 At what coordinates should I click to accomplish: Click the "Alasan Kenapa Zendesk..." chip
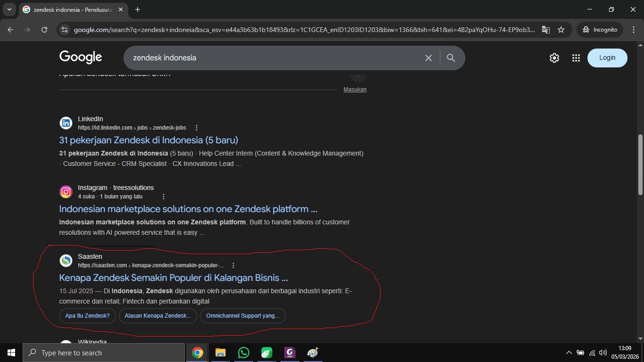(x=158, y=316)
